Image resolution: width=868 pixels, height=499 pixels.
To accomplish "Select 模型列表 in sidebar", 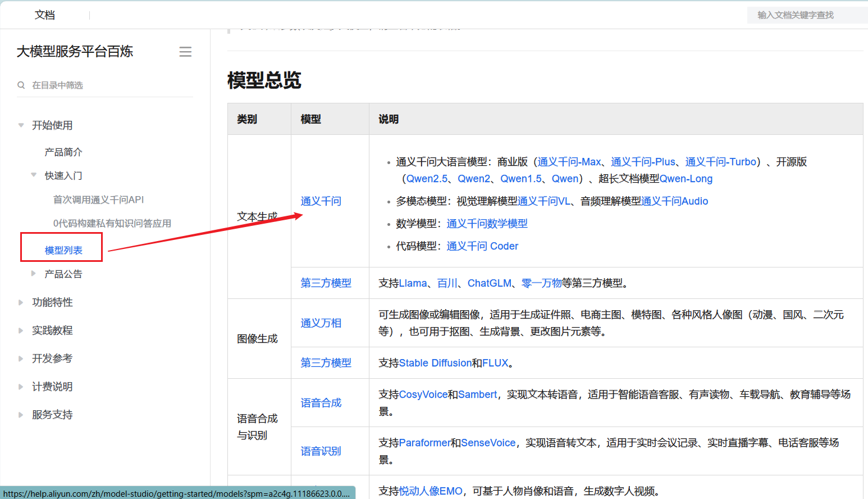I will pos(63,250).
